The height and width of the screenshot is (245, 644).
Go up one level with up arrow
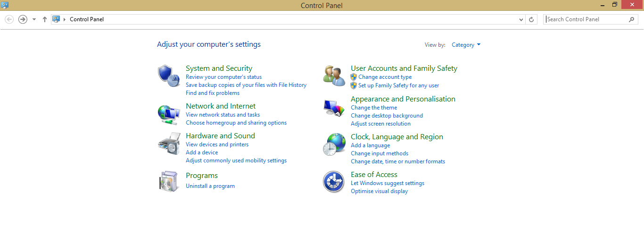(x=45, y=19)
